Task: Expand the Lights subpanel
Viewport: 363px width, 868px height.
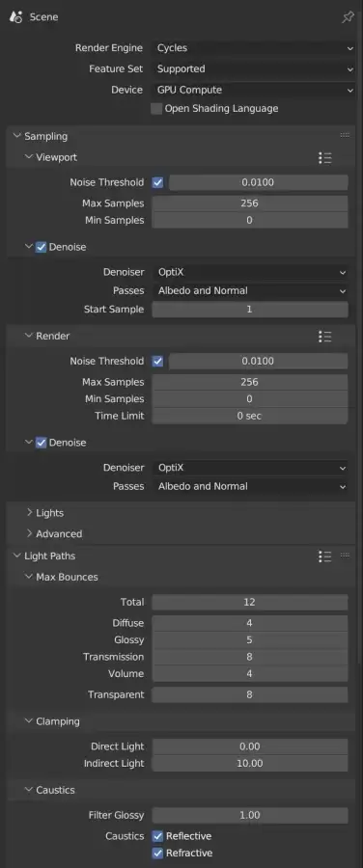Action: coord(29,513)
